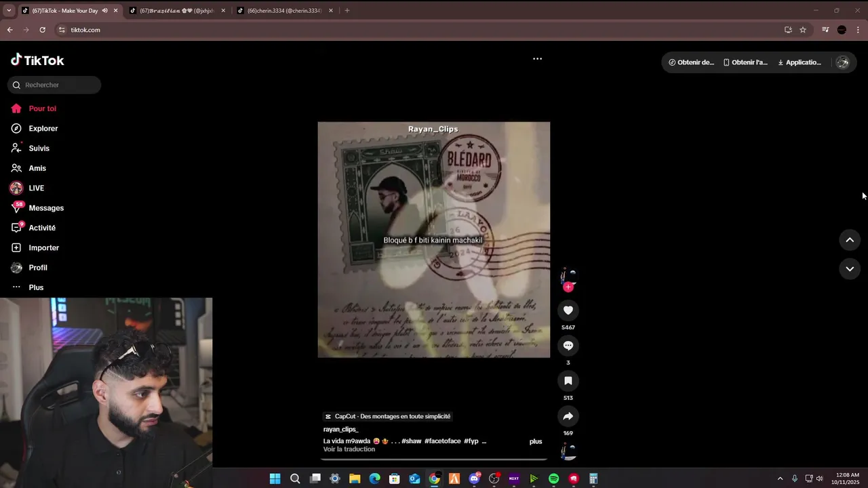
Task: Open the #fyp hashtag
Action: tap(471, 441)
